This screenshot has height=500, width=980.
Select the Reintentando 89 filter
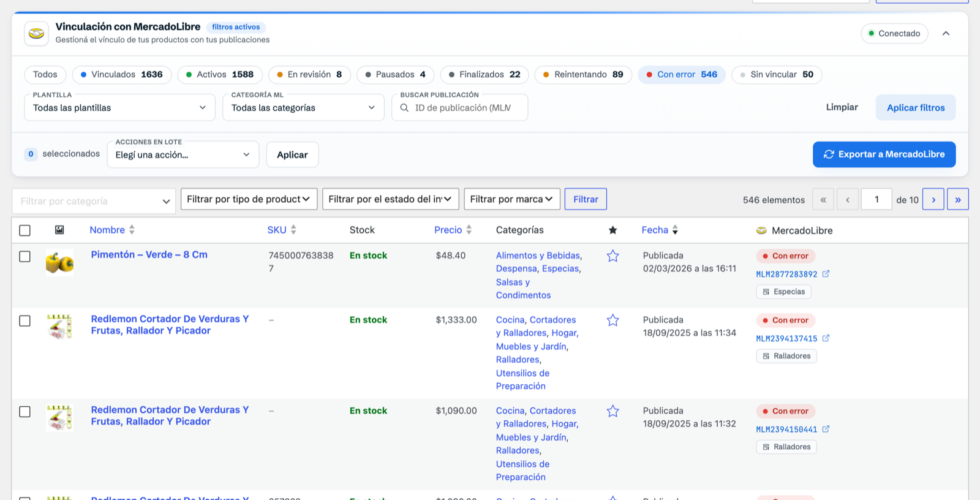coord(583,75)
